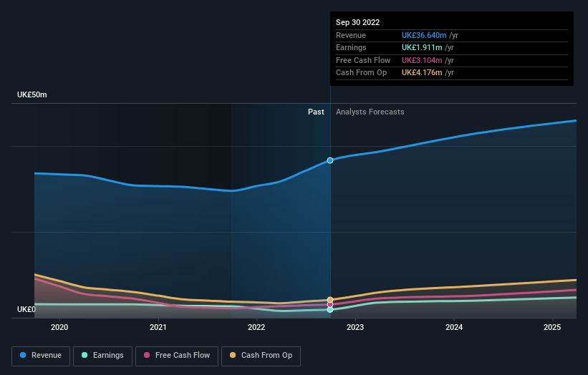The height and width of the screenshot is (375, 588).
Task: Select the 2023 x-axis label
Action: pos(355,328)
